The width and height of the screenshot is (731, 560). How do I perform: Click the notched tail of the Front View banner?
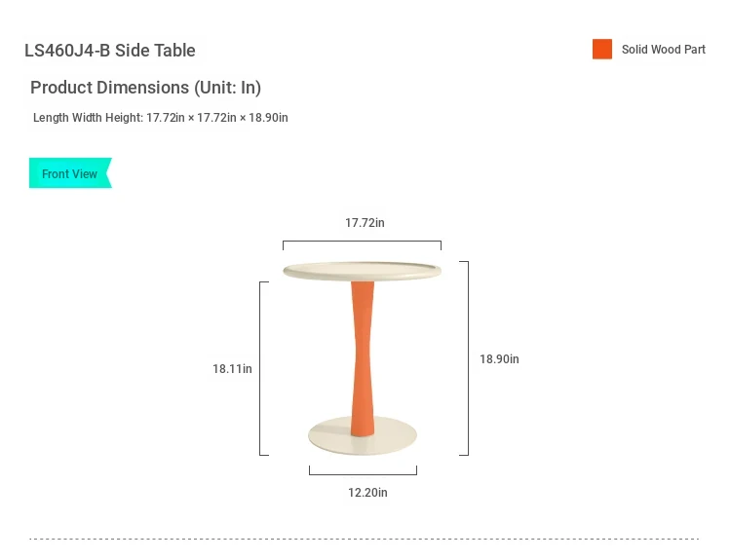[x=108, y=172]
